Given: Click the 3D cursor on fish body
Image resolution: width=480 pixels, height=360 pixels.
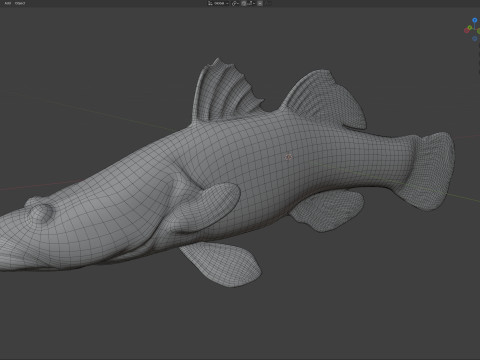Looking at the screenshot, I should (289, 157).
